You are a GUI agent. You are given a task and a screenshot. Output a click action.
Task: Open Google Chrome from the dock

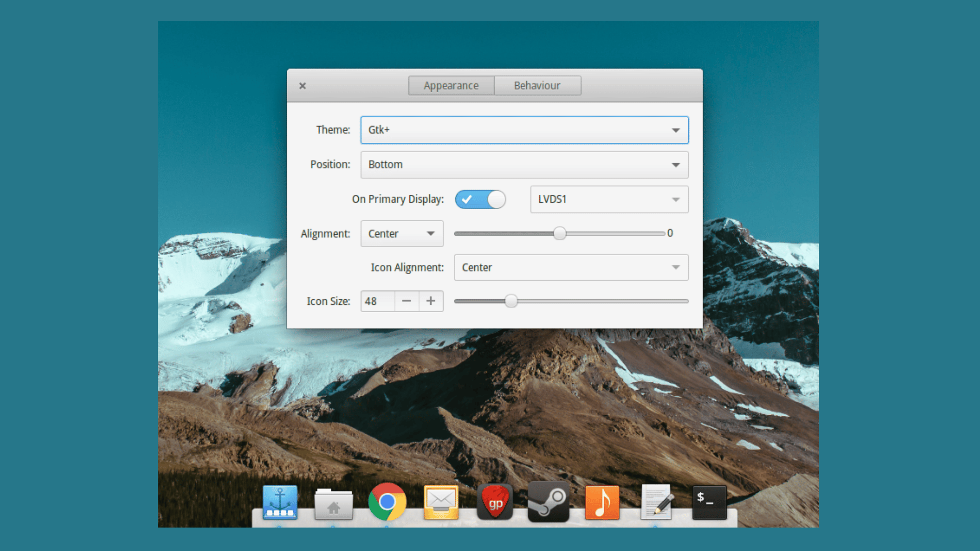pos(387,502)
